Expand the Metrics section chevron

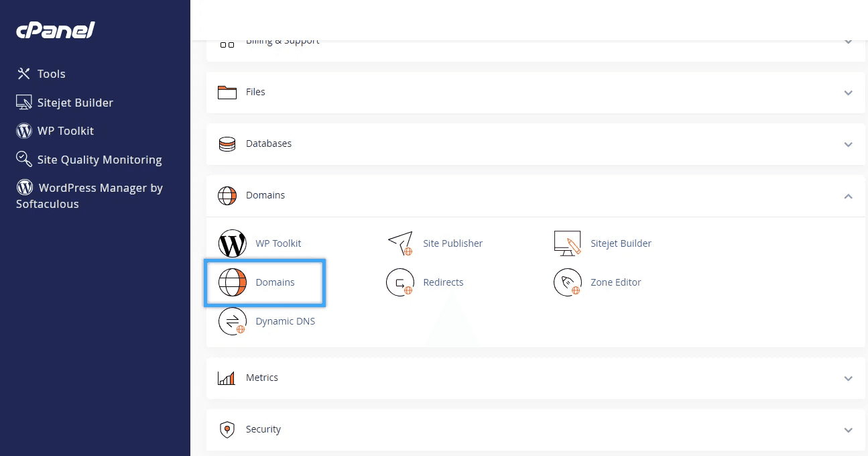[x=848, y=378]
